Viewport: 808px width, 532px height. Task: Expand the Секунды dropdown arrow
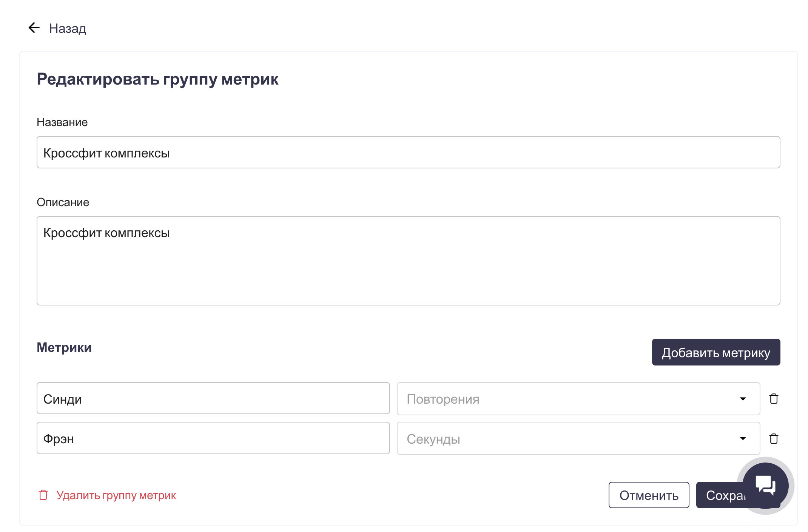point(743,438)
